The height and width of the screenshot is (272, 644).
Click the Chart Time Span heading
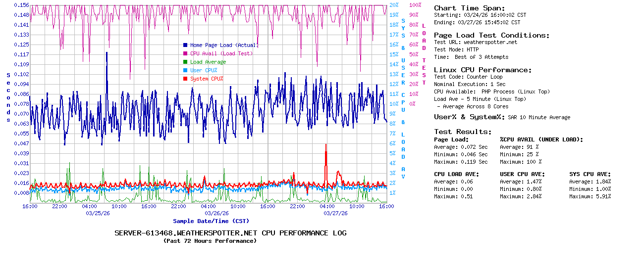[x=469, y=8]
